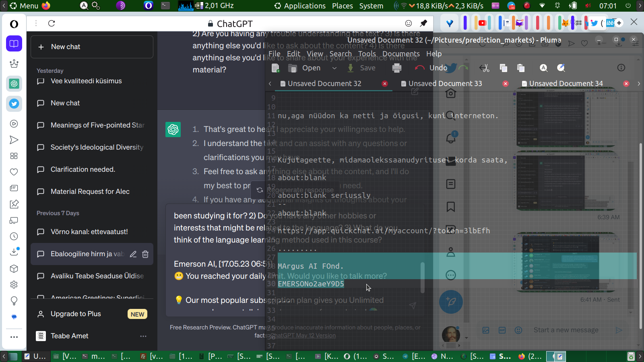Open the File menu in Pluma

click(275, 54)
